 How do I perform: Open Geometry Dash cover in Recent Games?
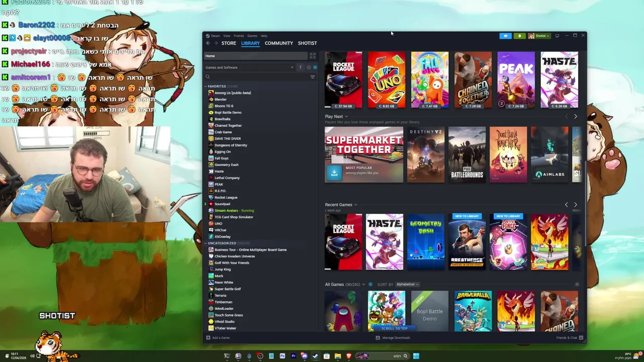pos(426,242)
